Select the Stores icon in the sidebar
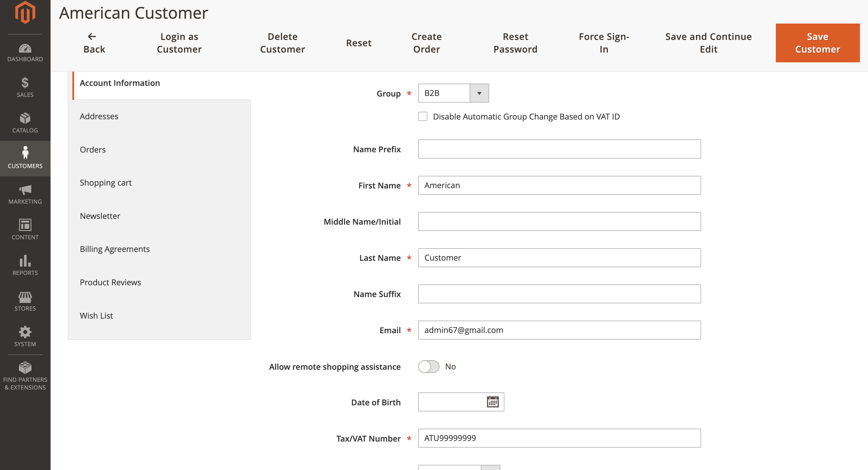Screen dimensions: 868x470 click(25, 301)
